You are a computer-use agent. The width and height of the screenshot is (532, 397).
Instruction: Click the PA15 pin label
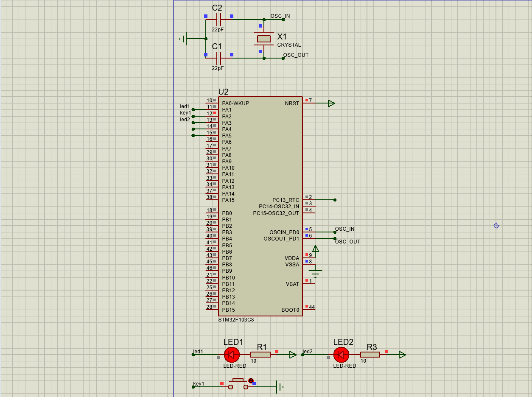tap(228, 200)
